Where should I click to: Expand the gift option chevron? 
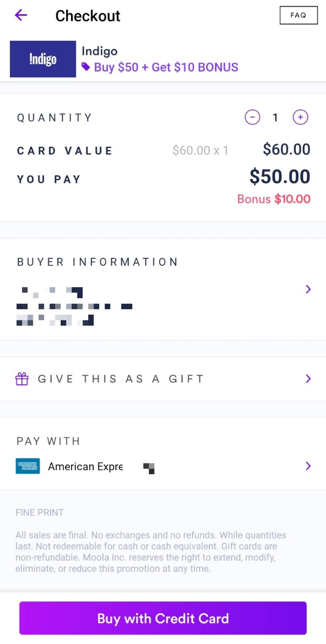308,379
